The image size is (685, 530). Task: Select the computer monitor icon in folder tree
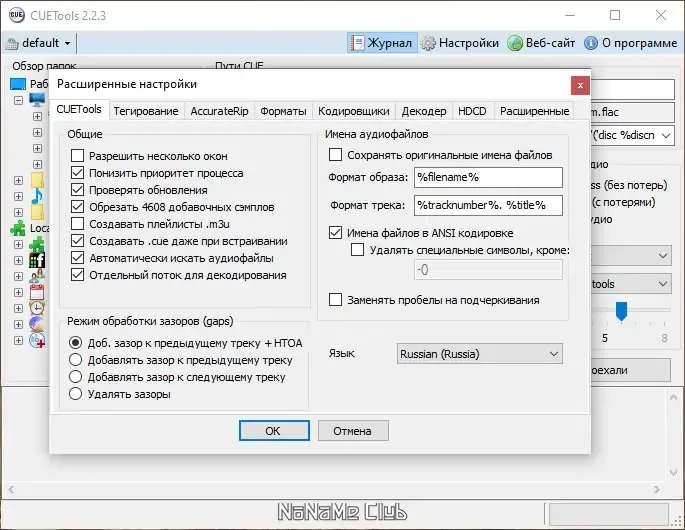[37, 100]
